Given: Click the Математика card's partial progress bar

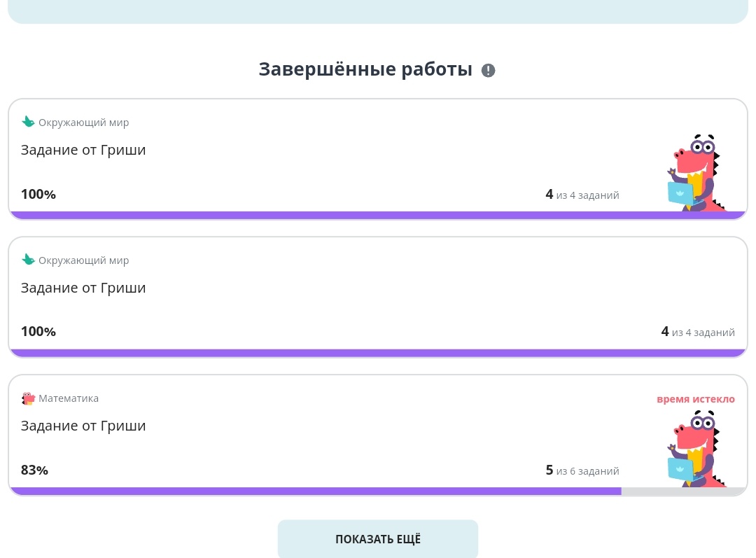Looking at the screenshot, I should [x=378, y=491].
